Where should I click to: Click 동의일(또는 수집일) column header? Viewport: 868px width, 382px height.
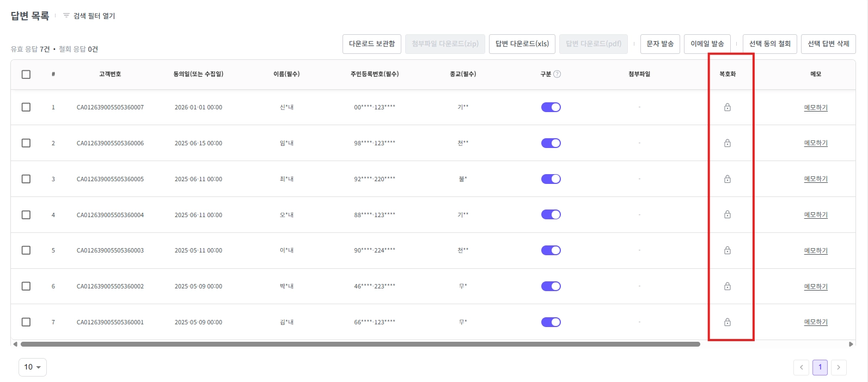click(x=198, y=74)
